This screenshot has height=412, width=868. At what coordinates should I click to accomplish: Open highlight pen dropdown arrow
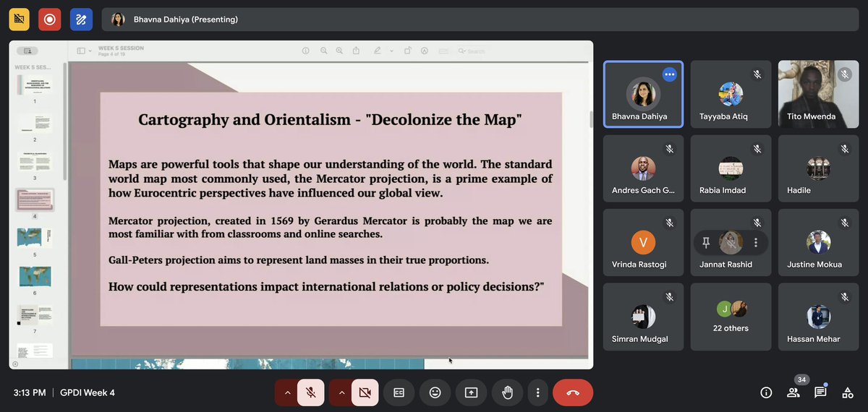(391, 51)
